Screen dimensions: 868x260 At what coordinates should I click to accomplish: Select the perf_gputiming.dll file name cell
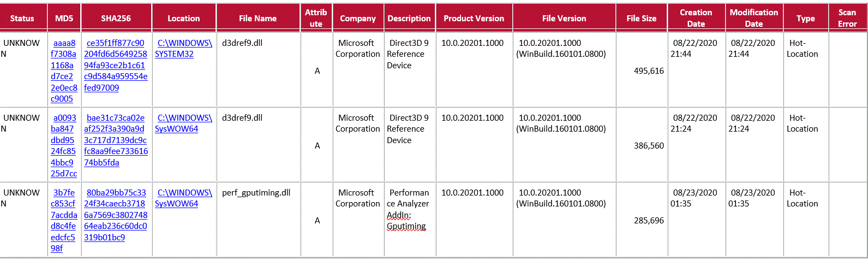tap(256, 193)
